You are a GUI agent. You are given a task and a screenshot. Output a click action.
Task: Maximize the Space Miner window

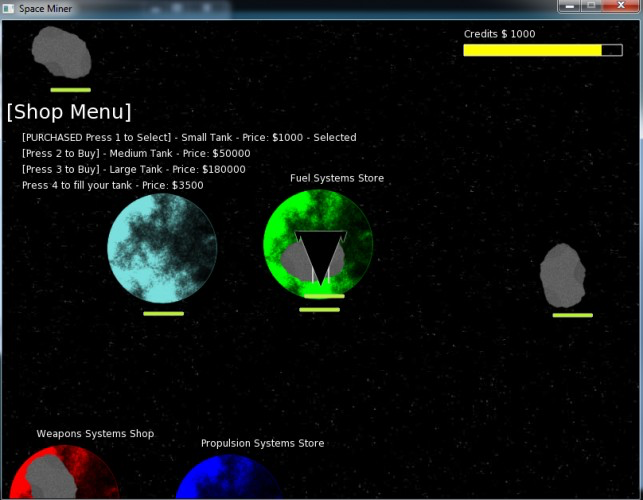pos(591,6)
